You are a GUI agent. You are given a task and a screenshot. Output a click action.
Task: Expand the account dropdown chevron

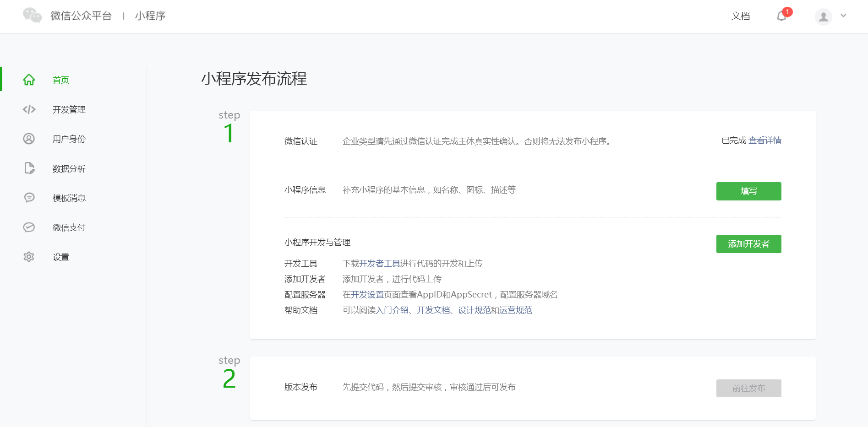coord(843,16)
